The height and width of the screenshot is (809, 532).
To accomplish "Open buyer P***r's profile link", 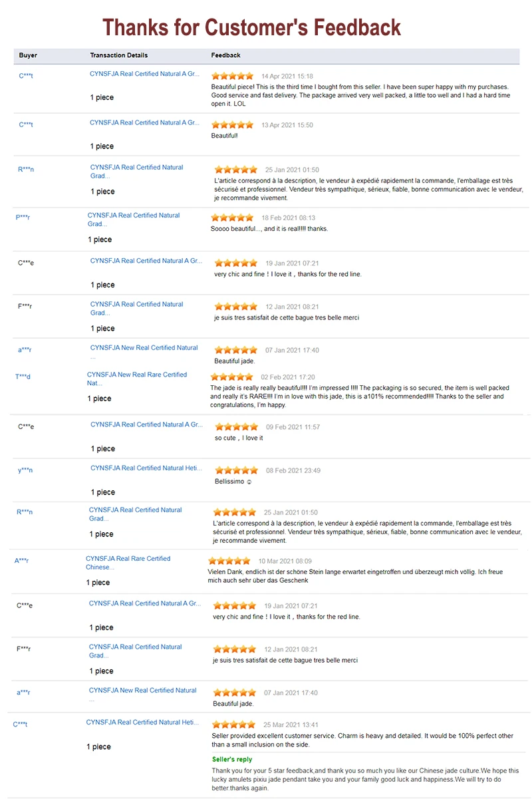I will (x=23, y=218).
